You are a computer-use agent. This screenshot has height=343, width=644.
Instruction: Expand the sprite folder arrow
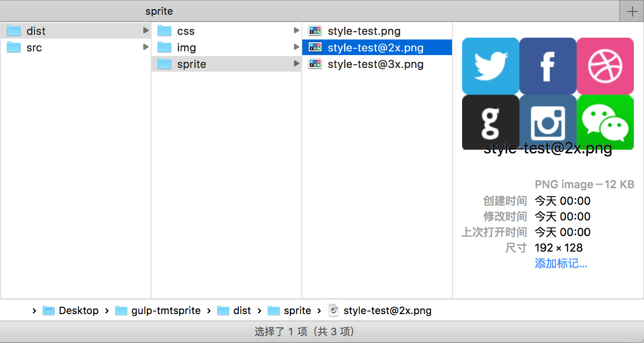pyautogui.click(x=296, y=64)
